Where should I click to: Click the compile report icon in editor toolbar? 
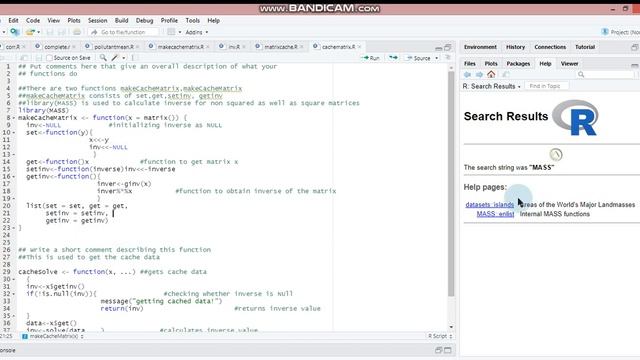tap(133, 58)
